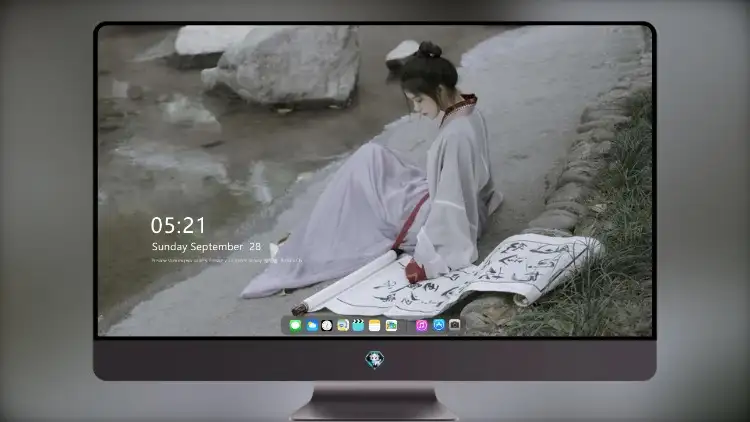
Task: Open the yellow-ringed app icon beside Clock
Action: pos(342,326)
